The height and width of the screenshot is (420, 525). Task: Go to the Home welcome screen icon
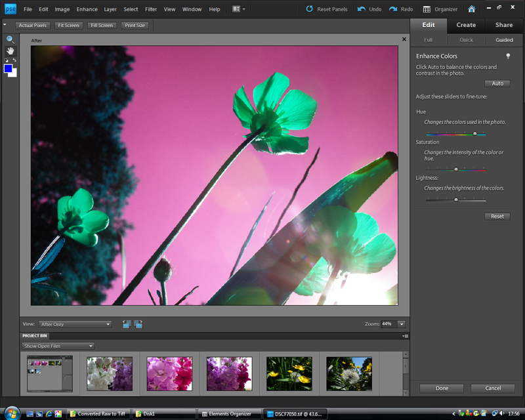471,9
